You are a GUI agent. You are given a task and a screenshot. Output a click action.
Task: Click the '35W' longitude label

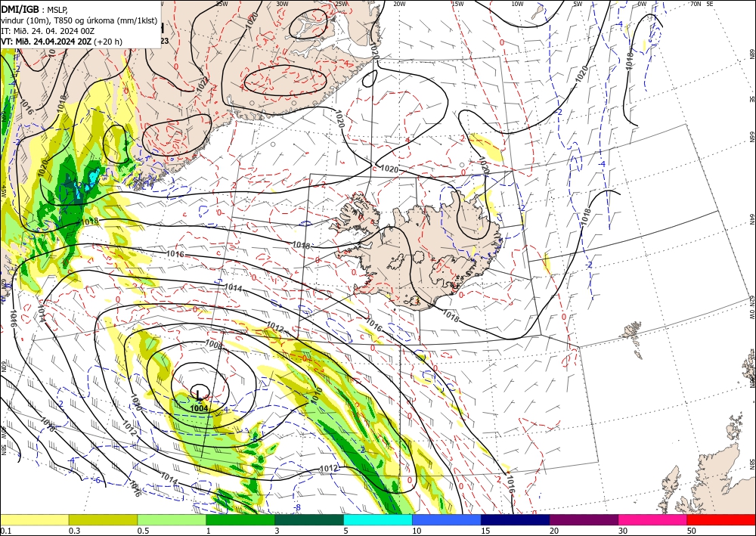coord(222,4)
